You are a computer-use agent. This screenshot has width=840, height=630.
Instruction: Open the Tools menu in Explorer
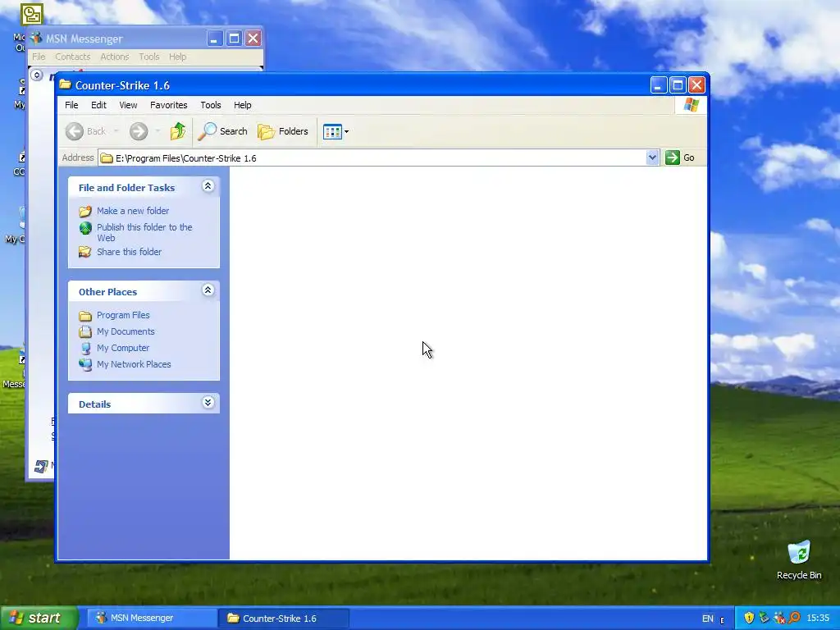(211, 105)
